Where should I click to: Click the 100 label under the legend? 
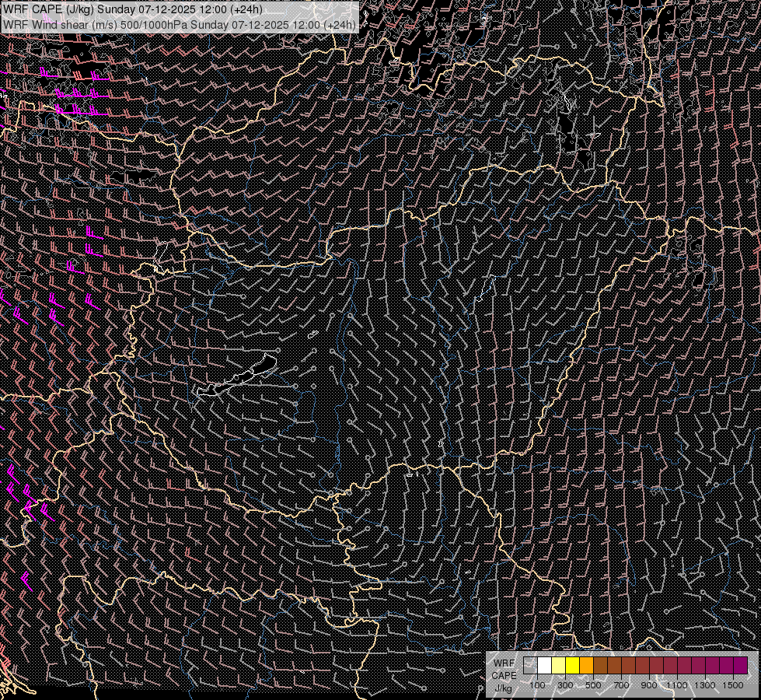tap(537, 685)
